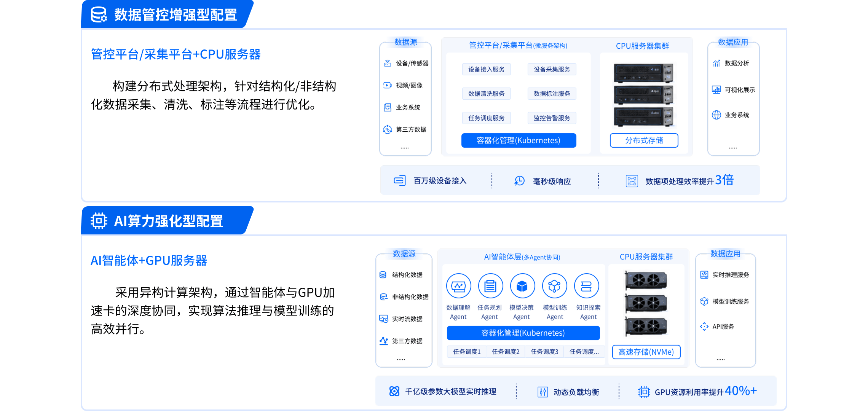This screenshot has width=868, height=411.
Task: Click the 数据清洗服务 box
Action: tap(487, 94)
